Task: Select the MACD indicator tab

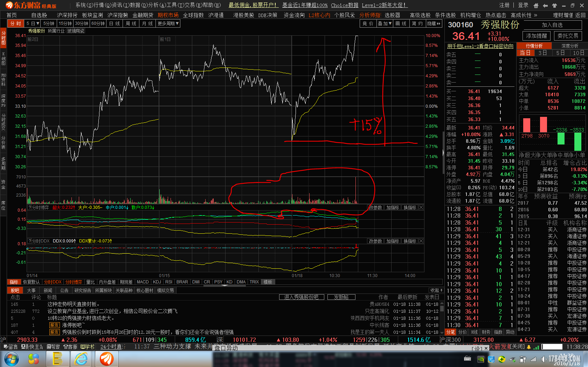Action: pyautogui.click(x=143, y=282)
